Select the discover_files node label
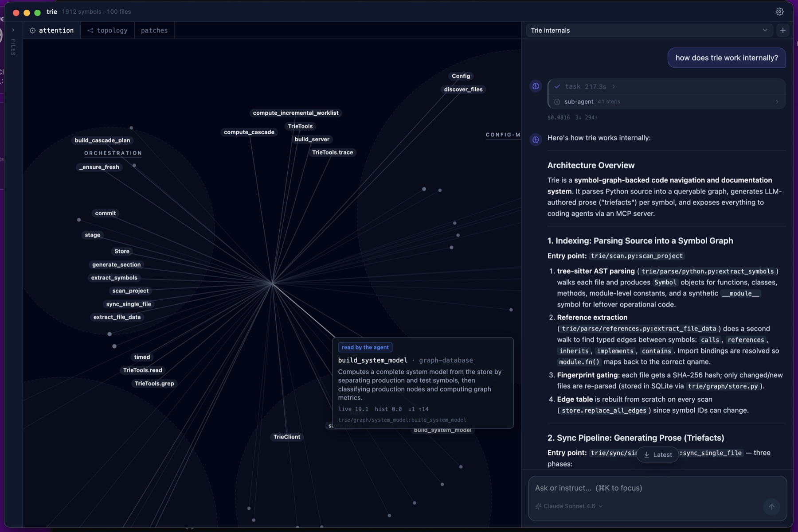Viewport: 798px width, 532px height. coord(463,89)
